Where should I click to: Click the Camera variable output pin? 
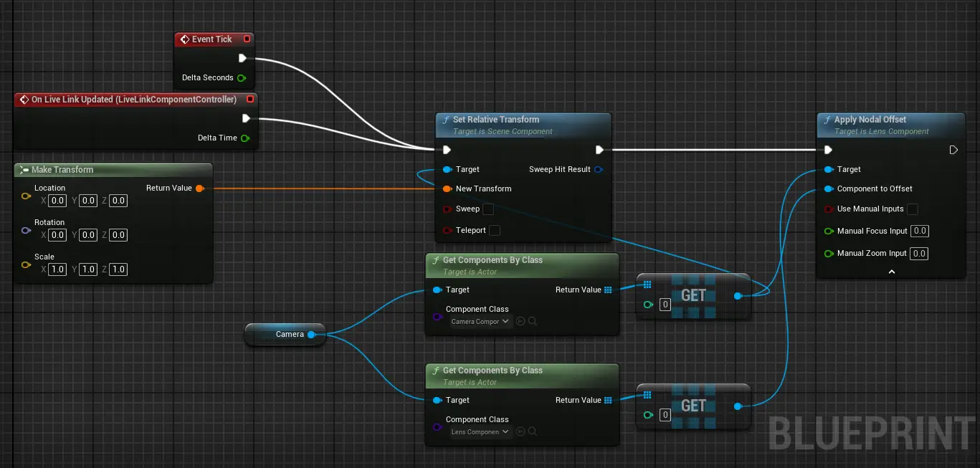tap(311, 335)
